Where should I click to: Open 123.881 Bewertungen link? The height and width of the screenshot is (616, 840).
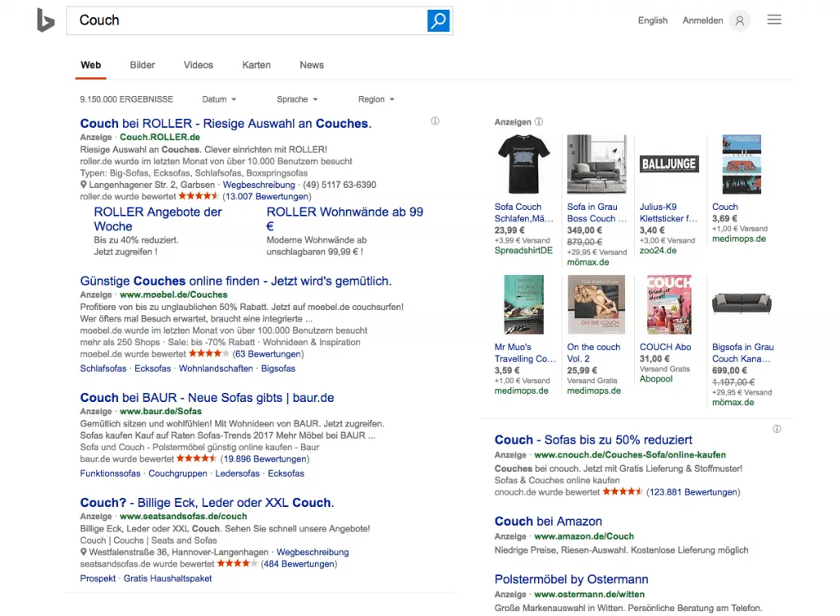pyautogui.click(x=693, y=492)
